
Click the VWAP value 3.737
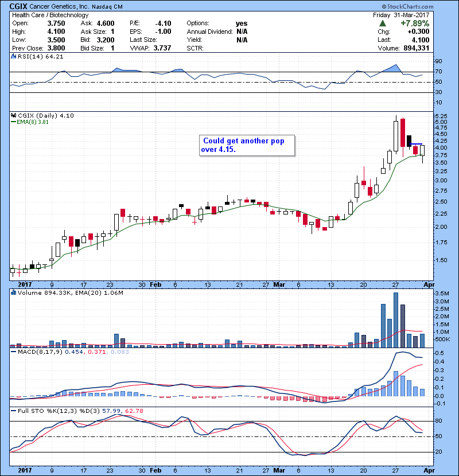(x=162, y=48)
